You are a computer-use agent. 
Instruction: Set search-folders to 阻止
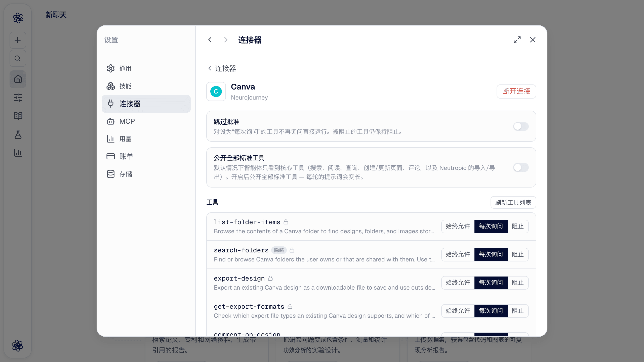518,254
